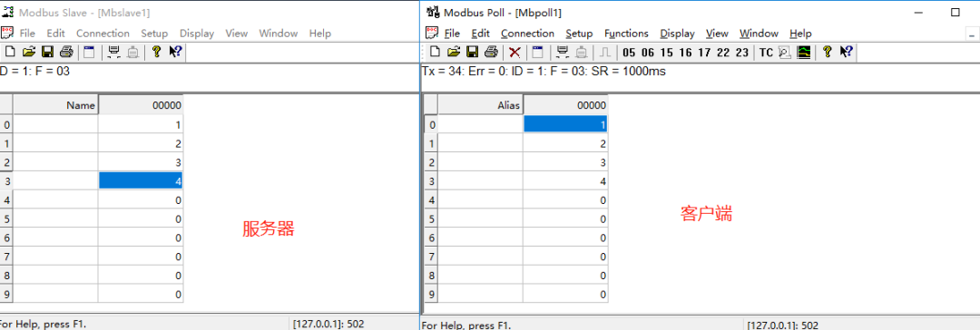Open File menu in Modbus Poll
Viewport: 980px width, 330px height.
[452, 34]
